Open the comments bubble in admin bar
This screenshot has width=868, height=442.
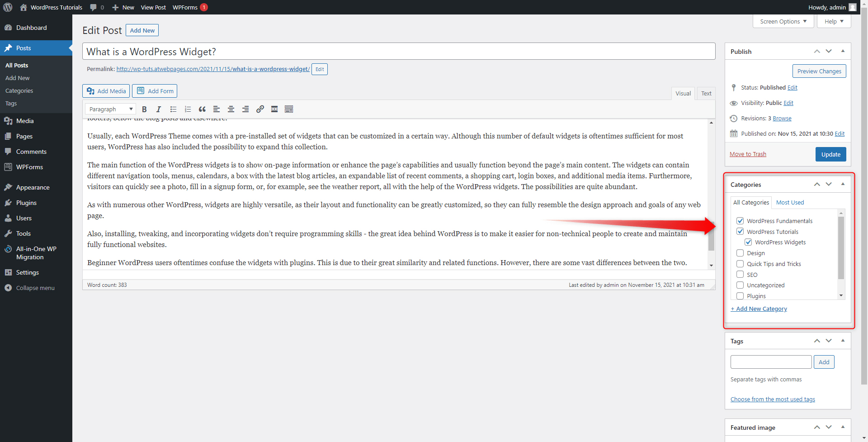97,7
